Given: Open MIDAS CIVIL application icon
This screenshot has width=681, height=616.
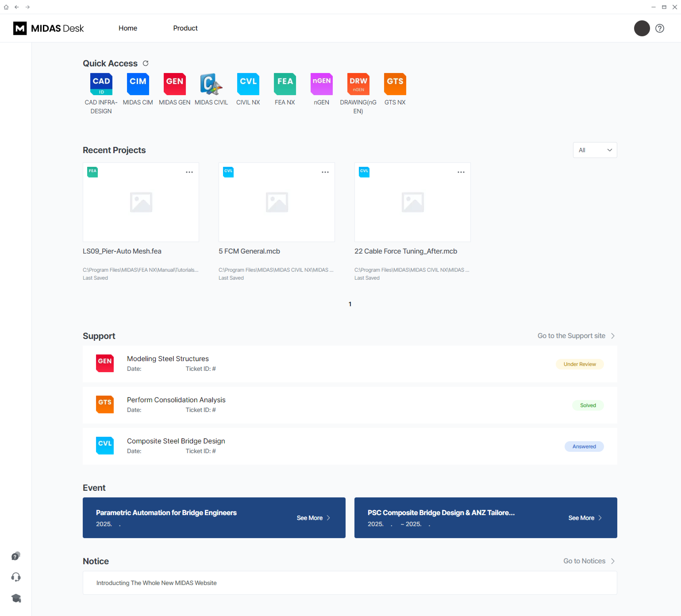Looking at the screenshot, I should pos(211,84).
